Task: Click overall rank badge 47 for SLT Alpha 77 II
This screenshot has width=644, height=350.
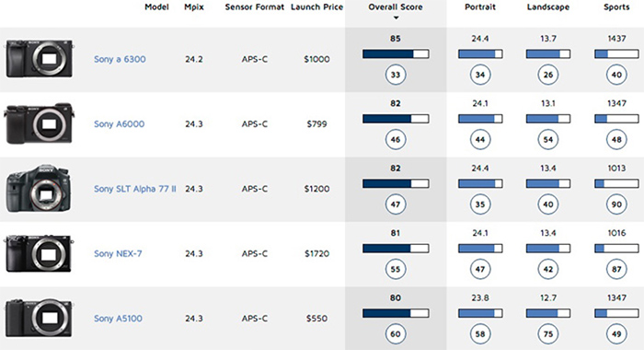Action: (x=396, y=204)
